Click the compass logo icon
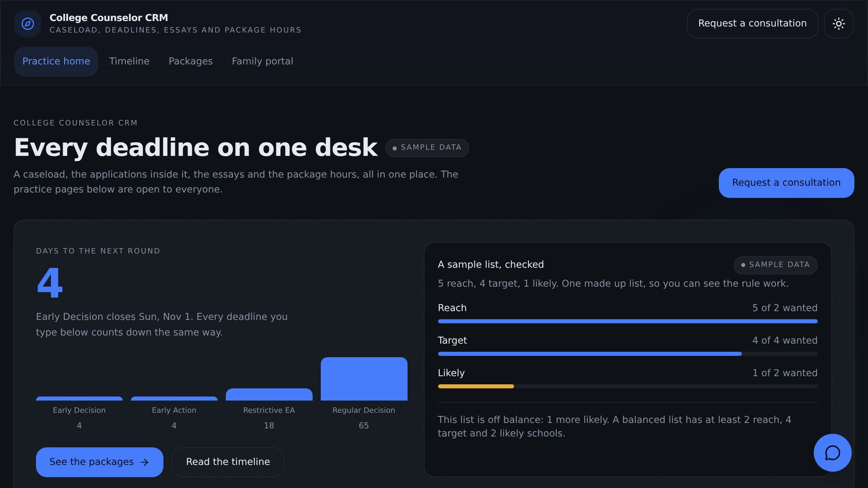 coord(28,24)
